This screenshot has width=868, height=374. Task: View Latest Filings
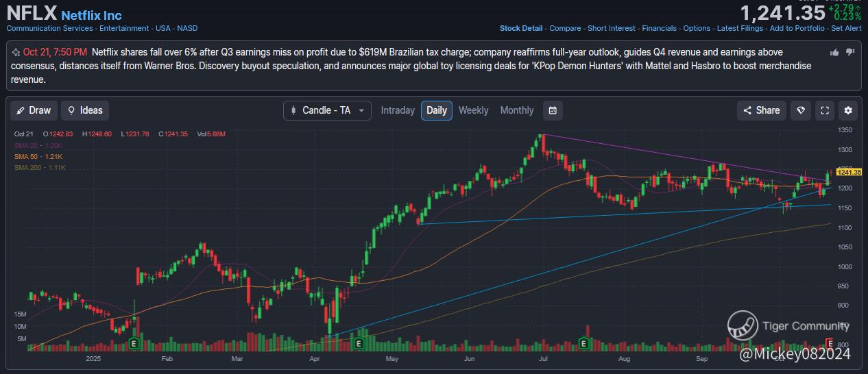point(740,28)
